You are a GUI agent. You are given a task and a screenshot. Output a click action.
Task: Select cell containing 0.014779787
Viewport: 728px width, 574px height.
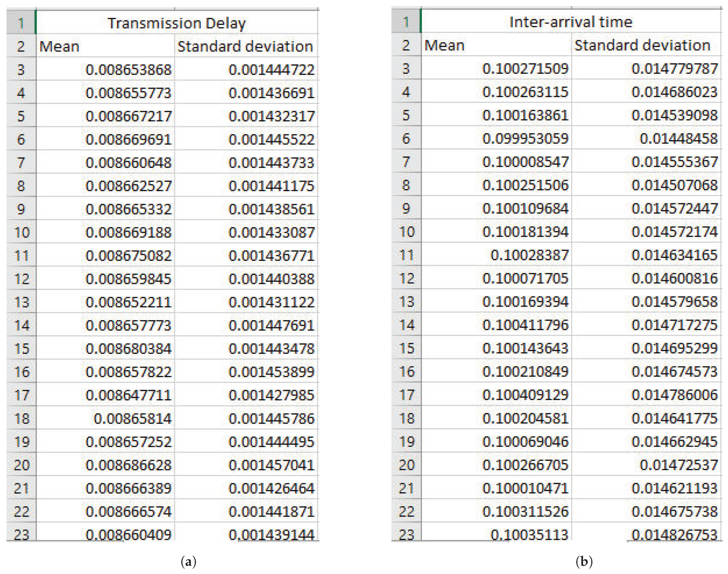pyautogui.click(x=674, y=69)
